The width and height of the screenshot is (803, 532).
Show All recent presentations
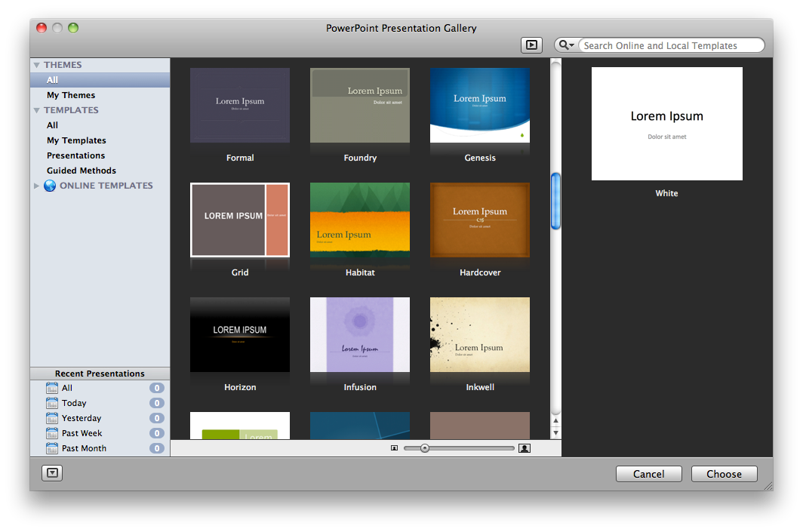click(x=100, y=388)
